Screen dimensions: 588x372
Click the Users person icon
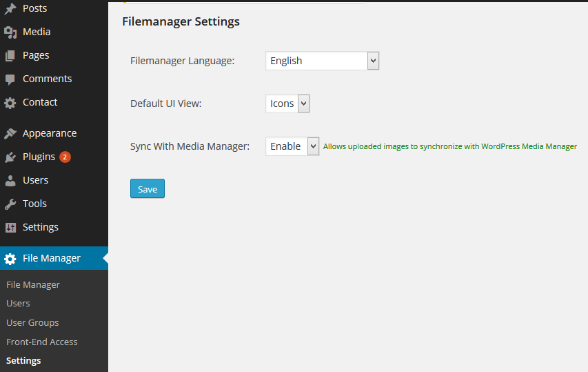coord(10,180)
